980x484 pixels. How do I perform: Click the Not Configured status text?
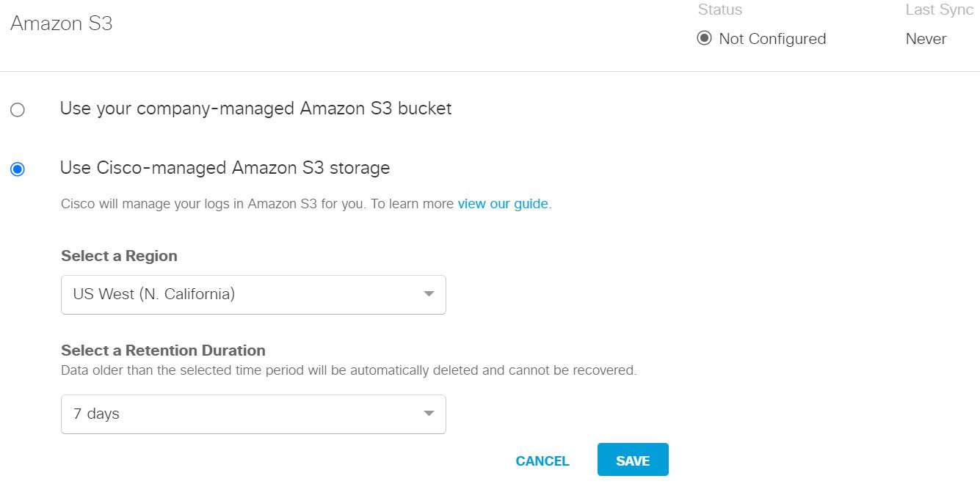tap(772, 39)
